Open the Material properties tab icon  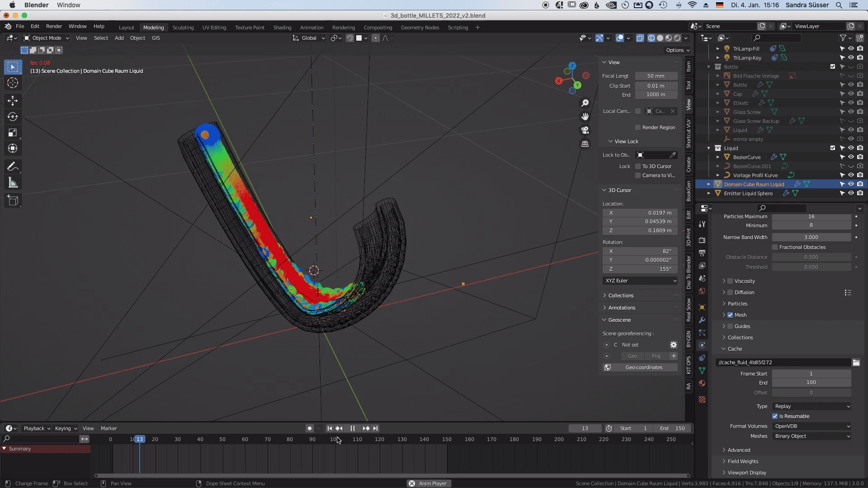tap(702, 383)
